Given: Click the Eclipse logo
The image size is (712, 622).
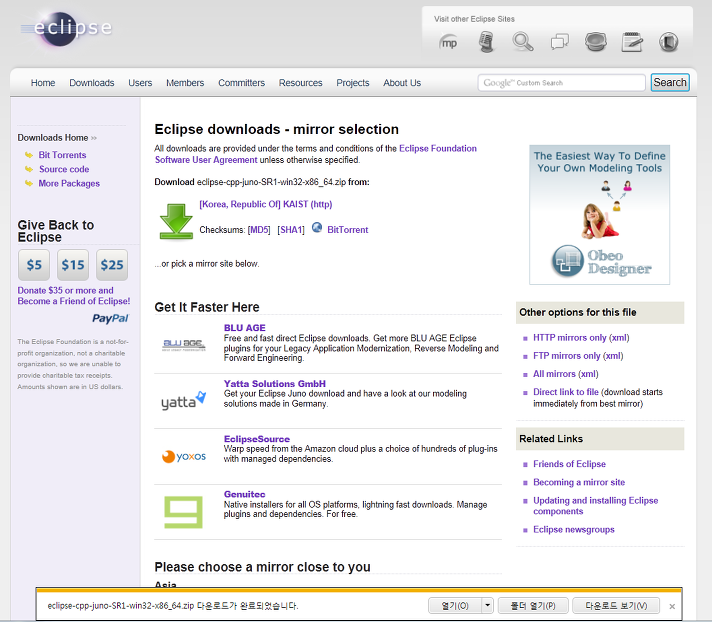Looking at the screenshot, I should coord(66,28).
